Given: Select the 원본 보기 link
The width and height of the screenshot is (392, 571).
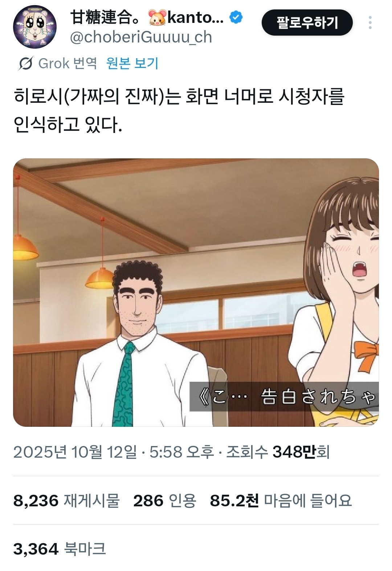Looking at the screenshot, I should (132, 63).
